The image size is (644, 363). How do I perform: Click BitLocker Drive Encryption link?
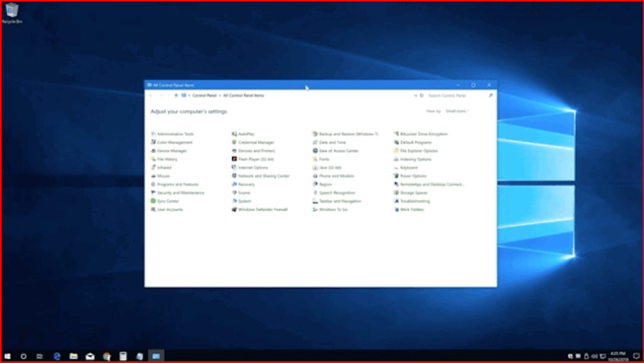click(424, 134)
